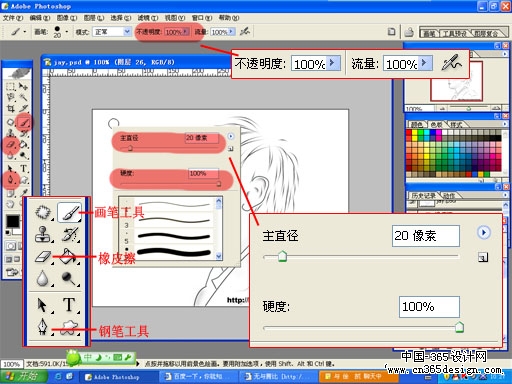Select the Crop tool in toolbox

pyautogui.click(x=10, y=109)
